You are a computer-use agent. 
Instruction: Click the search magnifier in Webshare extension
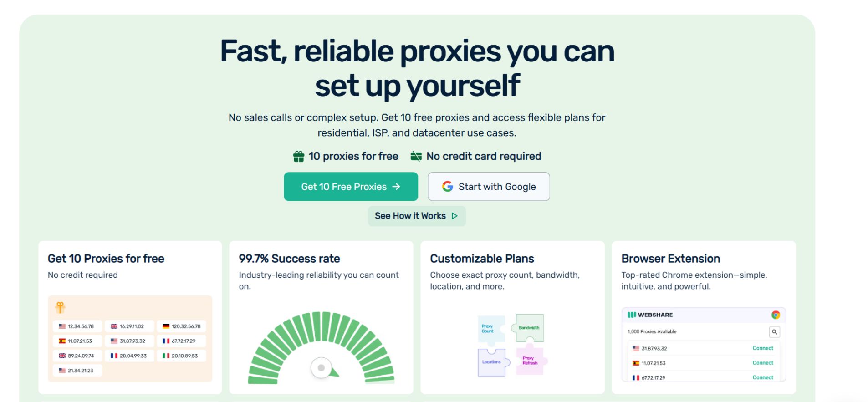click(x=774, y=332)
